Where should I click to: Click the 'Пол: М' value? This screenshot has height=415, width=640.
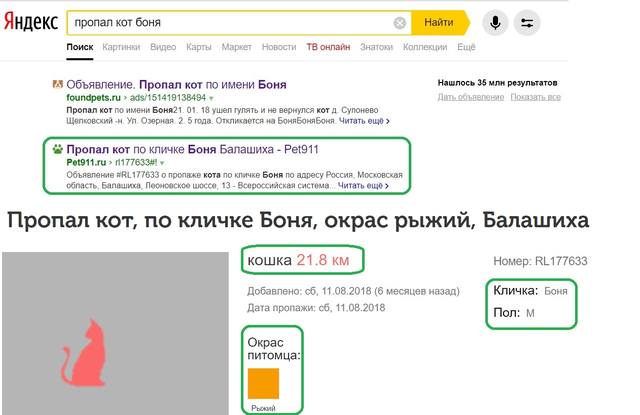pos(530,313)
